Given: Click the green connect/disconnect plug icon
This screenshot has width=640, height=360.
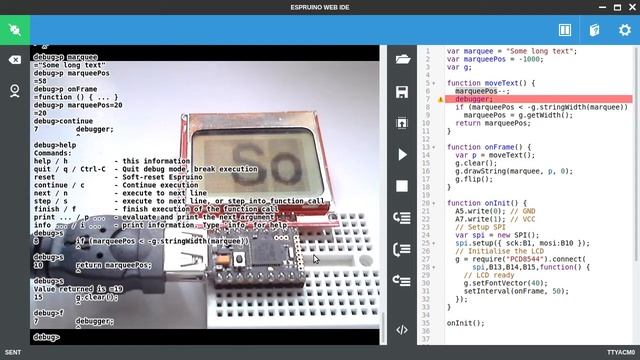Looking at the screenshot, I should point(15,30).
